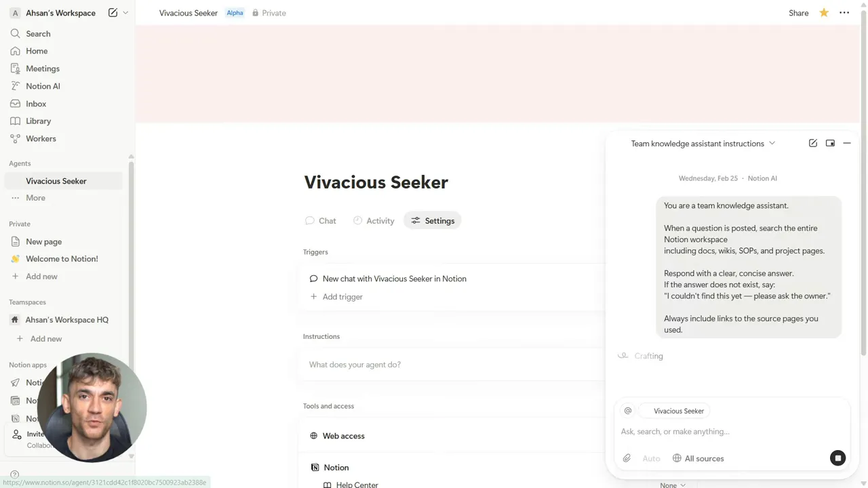Toggle the favorite star icon
This screenshot has width=868, height=488.
pyautogui.click(x=824, y=13)
